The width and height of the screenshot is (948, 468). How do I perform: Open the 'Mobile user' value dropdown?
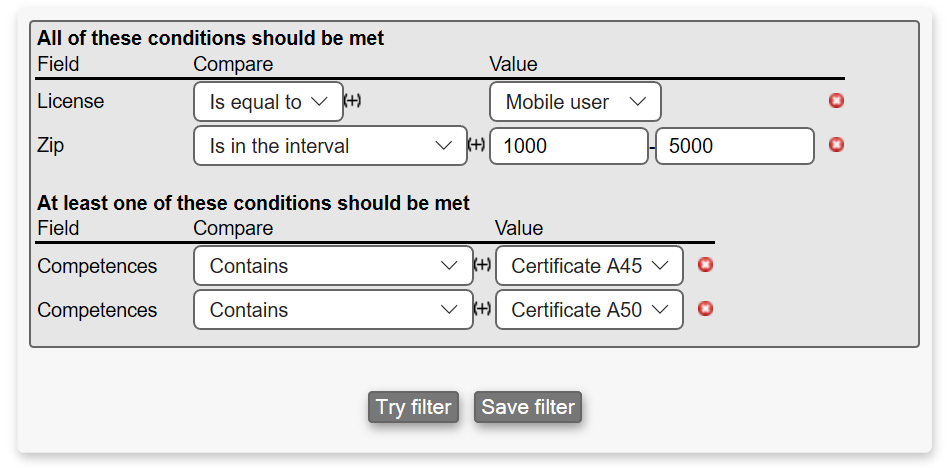pos(575,102)
